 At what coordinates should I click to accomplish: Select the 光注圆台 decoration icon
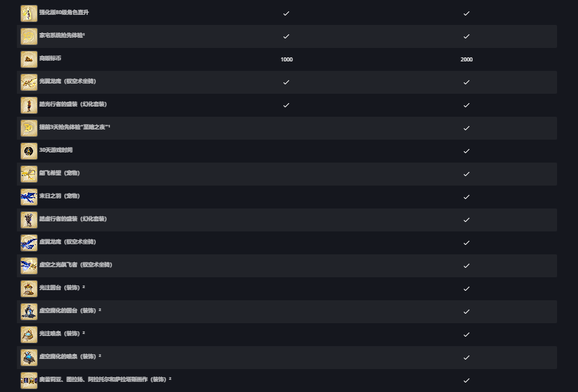click(x=29, y=289)
